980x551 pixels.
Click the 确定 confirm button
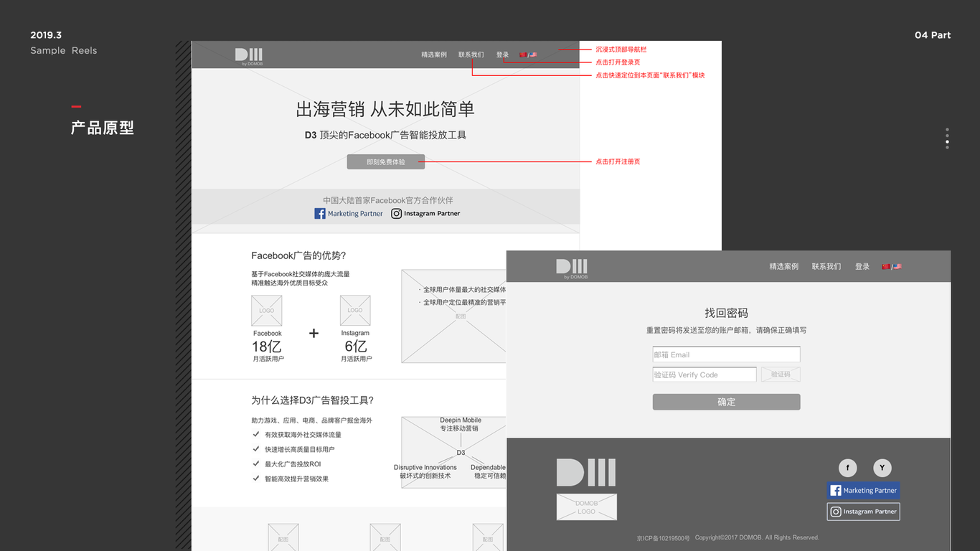pos(726,402)
